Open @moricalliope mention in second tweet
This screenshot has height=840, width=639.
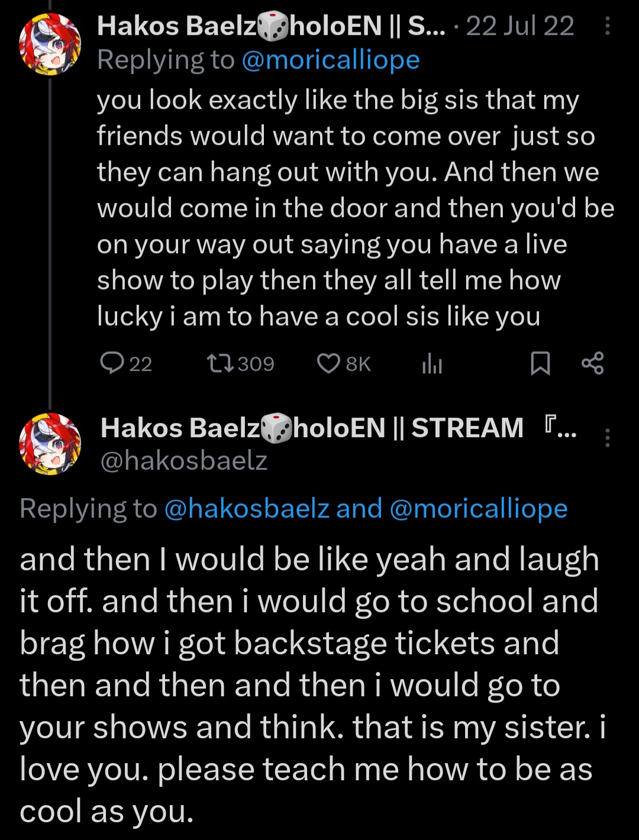(x=479, y=509)
